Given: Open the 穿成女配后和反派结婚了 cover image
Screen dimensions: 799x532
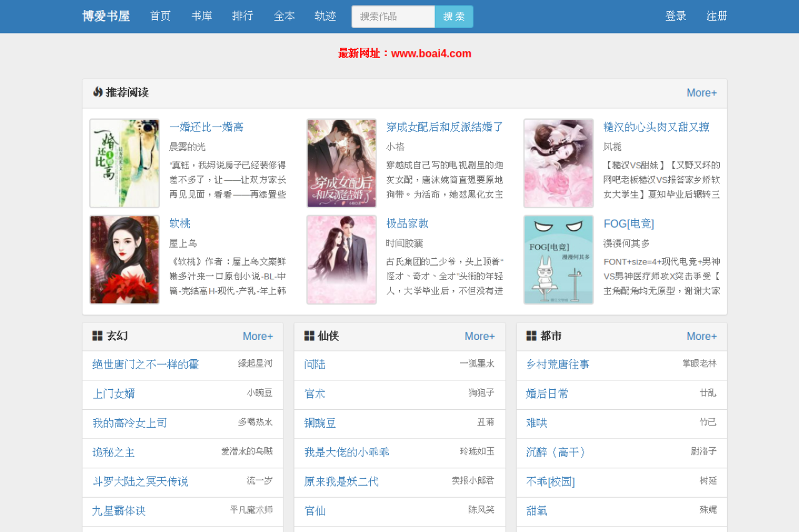Looking at the screenshot, I should pyautogui.click(x=341, y=163).
